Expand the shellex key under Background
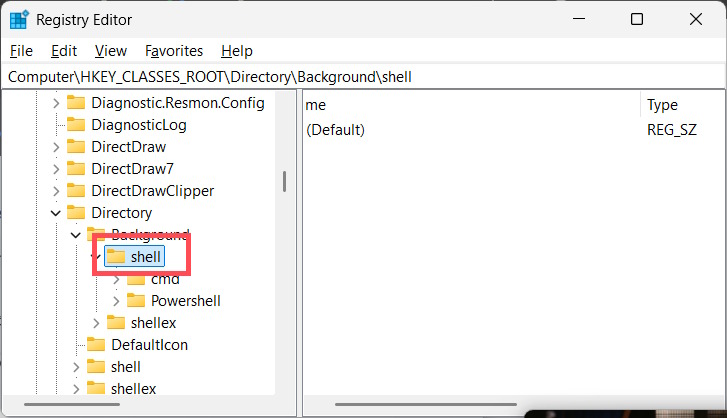Viewport: 727px width, 418px height. (96, 323)
